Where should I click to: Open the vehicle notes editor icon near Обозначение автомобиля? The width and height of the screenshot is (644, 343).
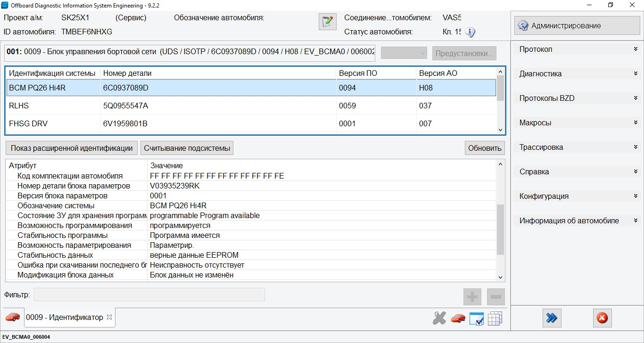(x=327, y=21)
